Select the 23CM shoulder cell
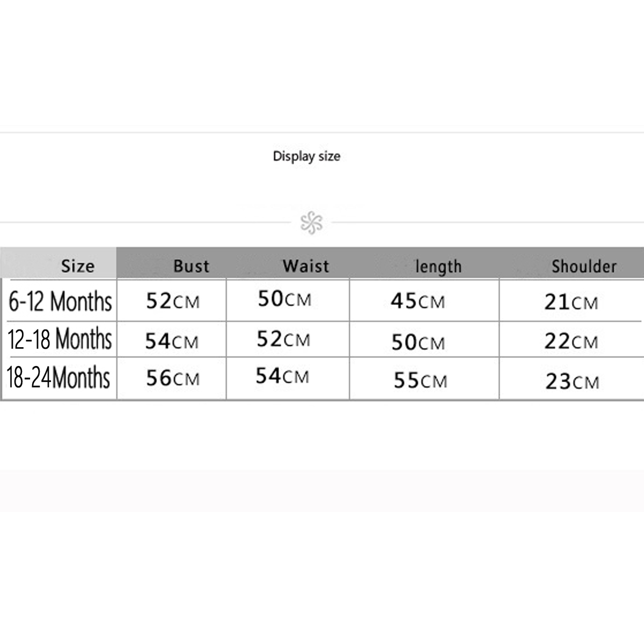644x644 pixels. [572, 382]
